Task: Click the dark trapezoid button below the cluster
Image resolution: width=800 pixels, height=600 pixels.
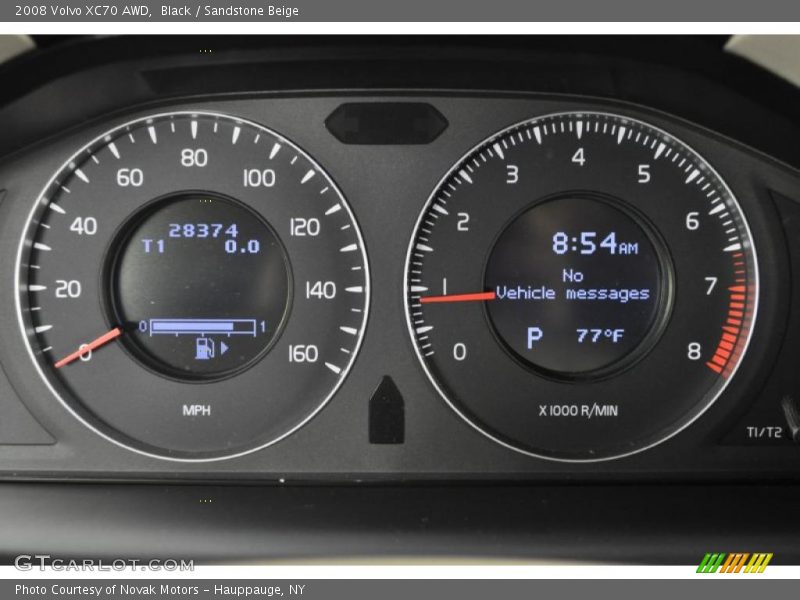Action: (x=385, y=410)
